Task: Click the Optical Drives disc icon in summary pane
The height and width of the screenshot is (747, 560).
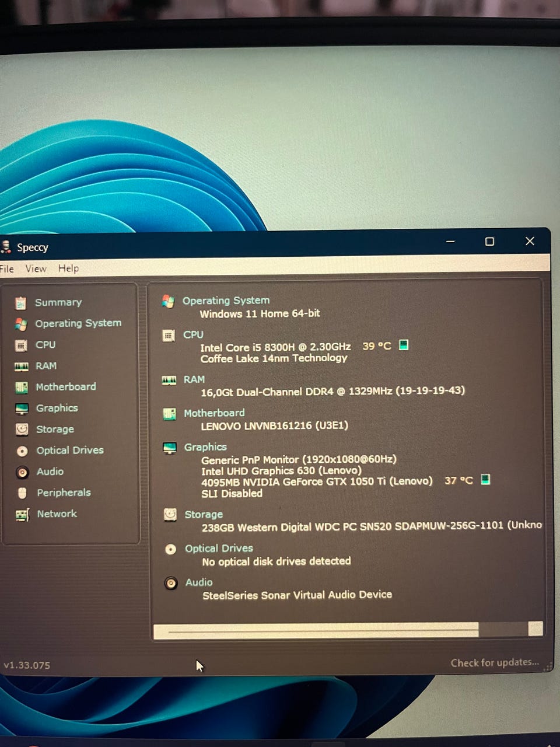Action: coord(170,549)
